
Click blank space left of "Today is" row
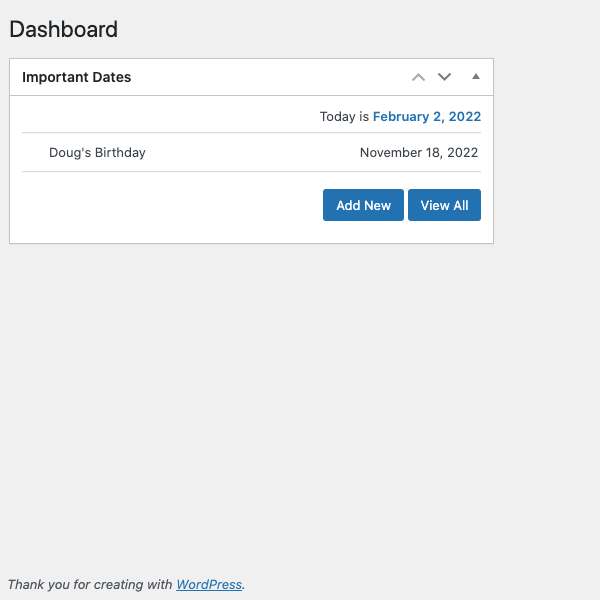(x=168, y=116)
